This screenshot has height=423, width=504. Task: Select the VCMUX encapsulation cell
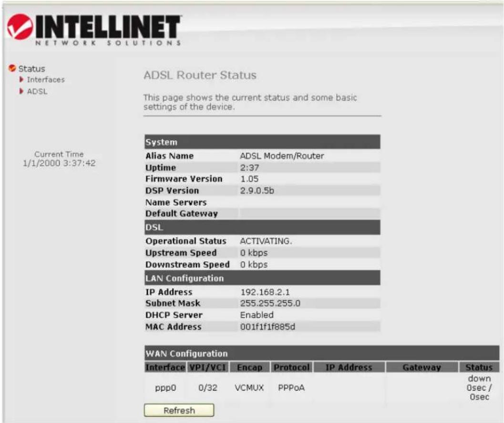tap(249, 388)
